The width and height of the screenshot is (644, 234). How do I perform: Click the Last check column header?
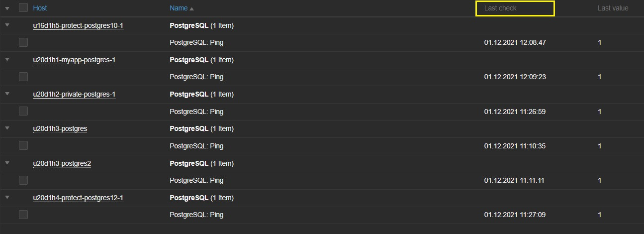point(500,8)
